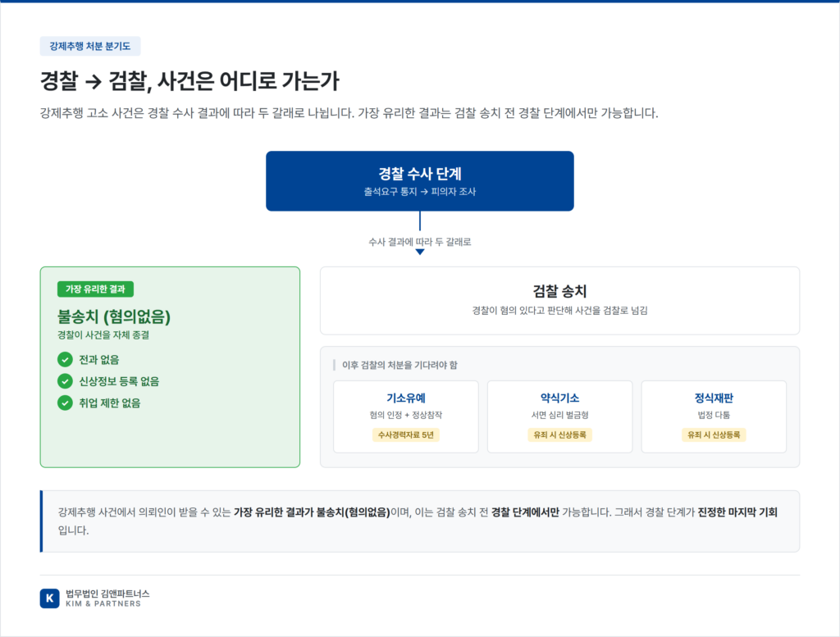Click the text 취업 제한 없음

coord(109,403)
